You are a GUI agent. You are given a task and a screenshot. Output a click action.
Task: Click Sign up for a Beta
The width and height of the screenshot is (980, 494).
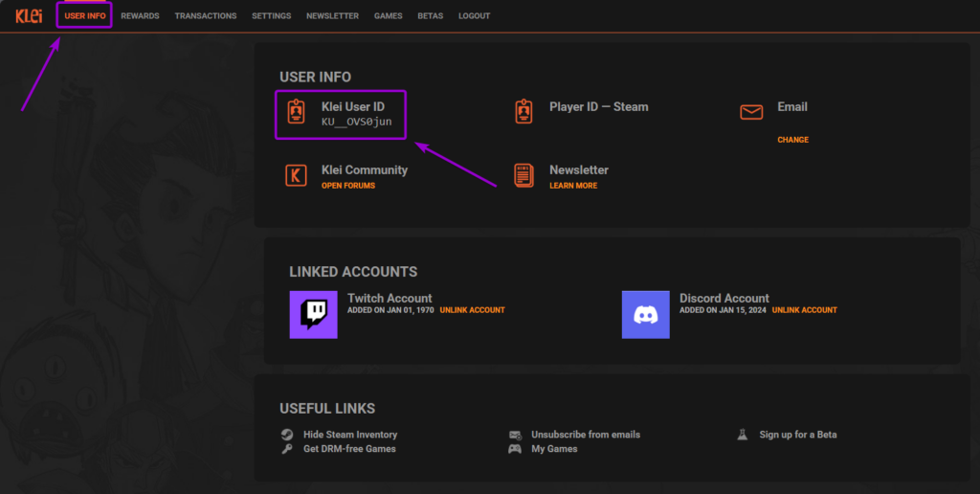point(797,435)
